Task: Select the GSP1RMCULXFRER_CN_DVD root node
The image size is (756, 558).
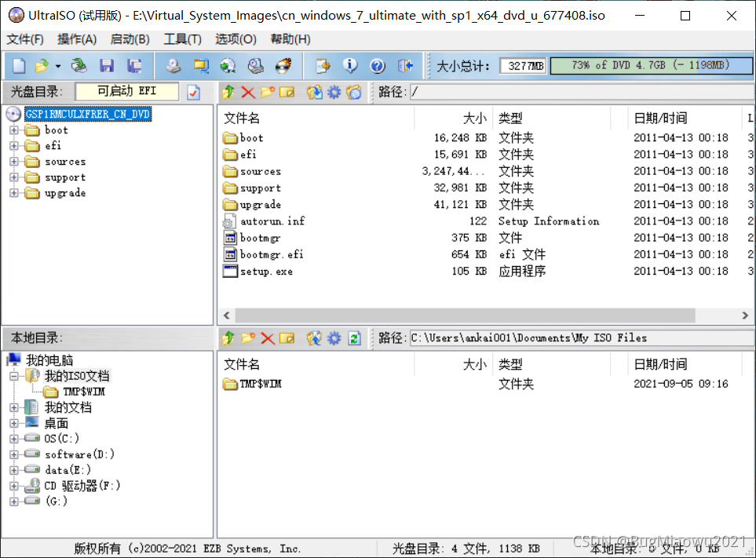Action: point(88,115)
